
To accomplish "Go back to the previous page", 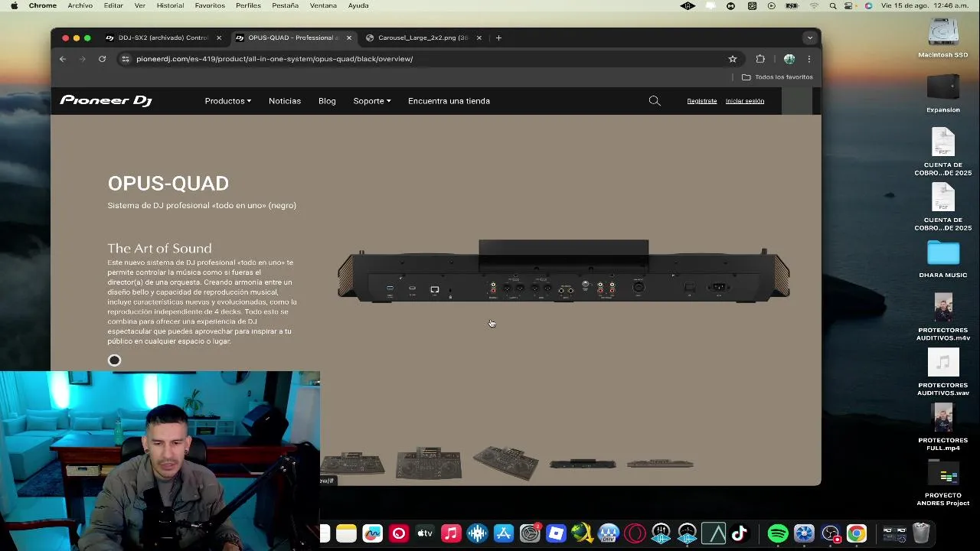I will (63, 59).
